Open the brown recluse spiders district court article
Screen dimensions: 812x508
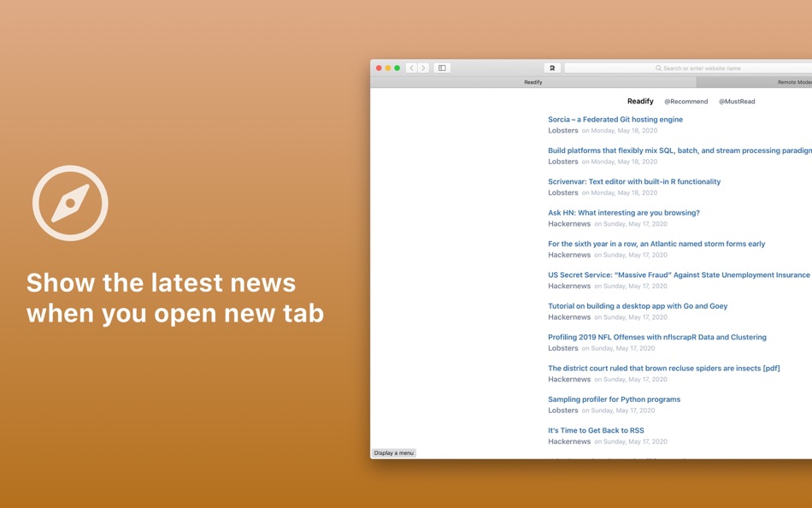(x=664, y=368)
